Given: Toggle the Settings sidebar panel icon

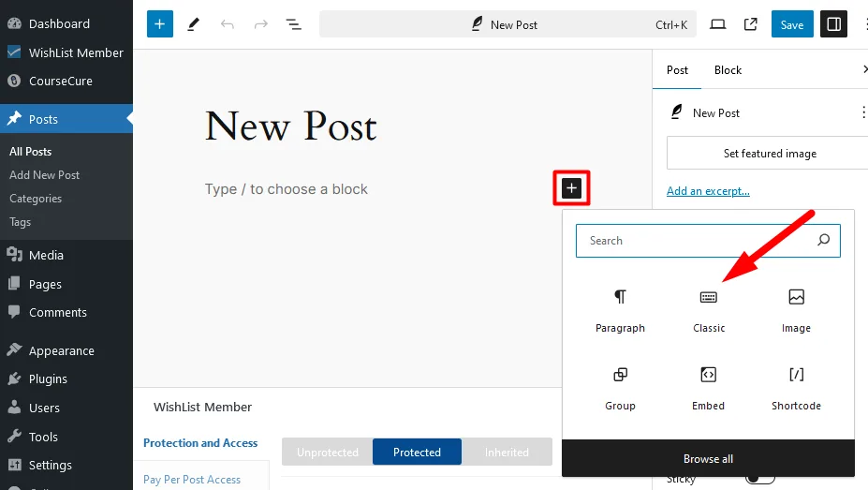Looking at the screenshot, I should (833, 24).
